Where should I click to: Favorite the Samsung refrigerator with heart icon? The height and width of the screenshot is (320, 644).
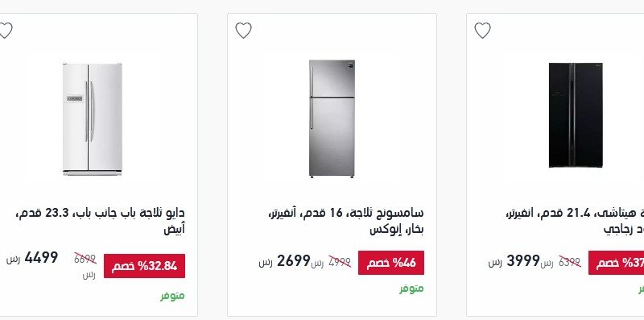click(243, 30)
